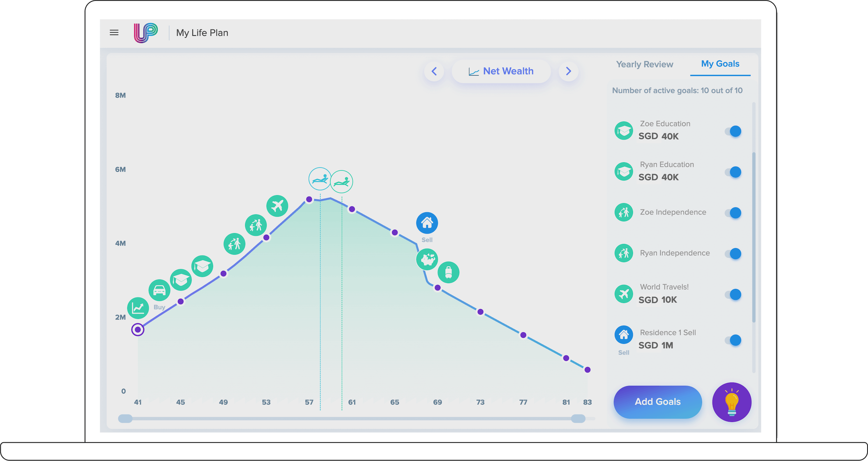Viewport: 868px width, 461px height.
Task: Click the growth chart icon near age 41
Action: point(138,308)
